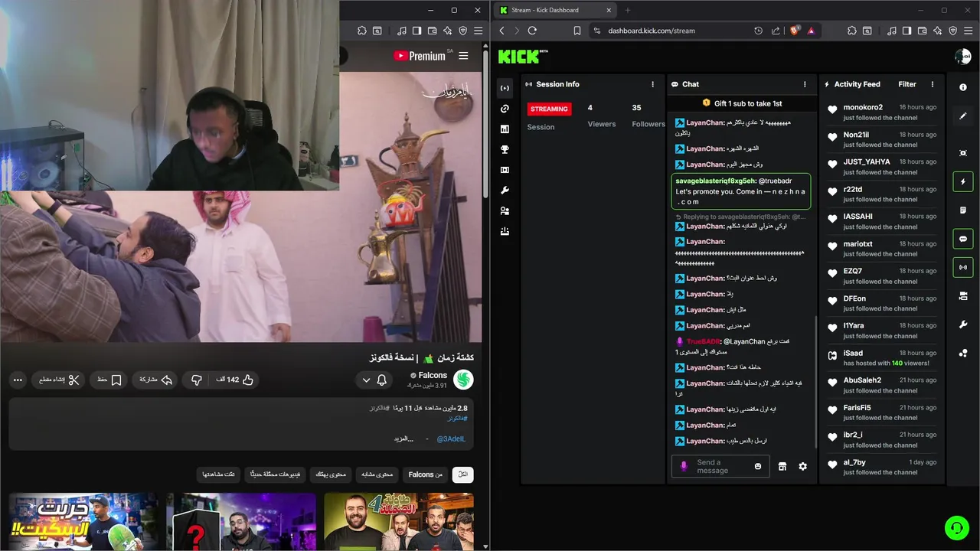Screen dimensions: 980x551
Task: Select the Stream - Kick Dashboard browser tab
Action: pos(555,10)
